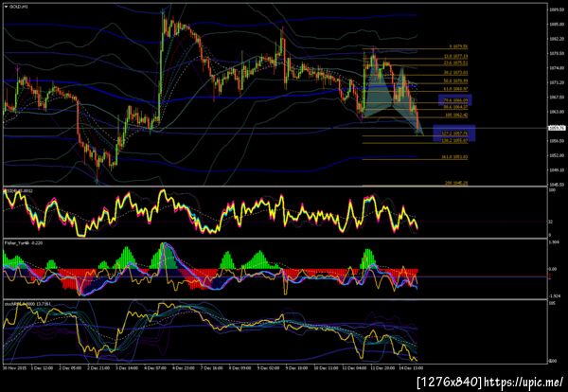The height and width of the screenshot is (392, 568).
Task: Click the 30 Nov 2015 time axis label
Action: (12, 367)
